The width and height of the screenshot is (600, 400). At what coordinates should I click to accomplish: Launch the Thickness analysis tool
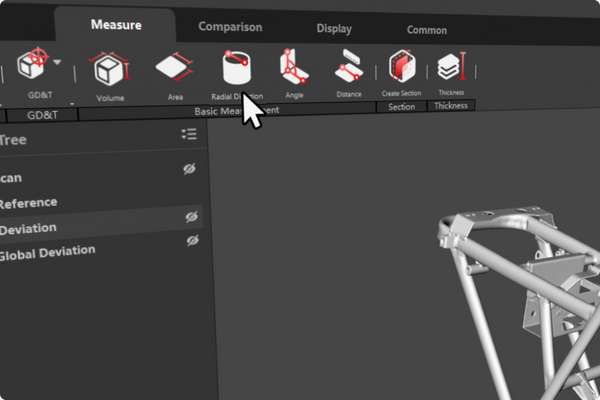451,70
